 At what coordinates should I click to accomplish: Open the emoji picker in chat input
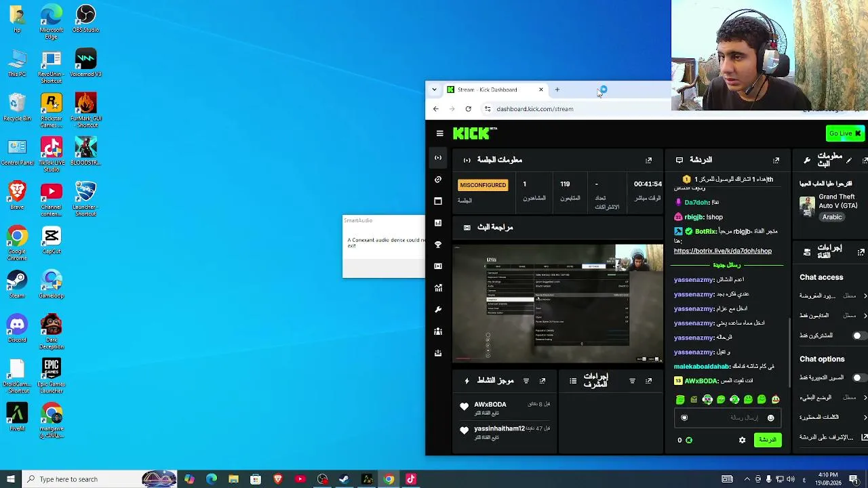[x=770, y=418]
